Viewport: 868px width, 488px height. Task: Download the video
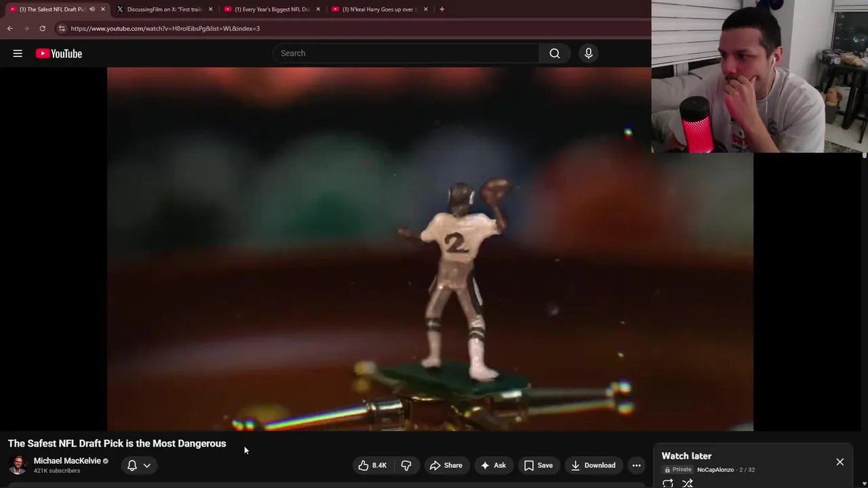(593, 466)
